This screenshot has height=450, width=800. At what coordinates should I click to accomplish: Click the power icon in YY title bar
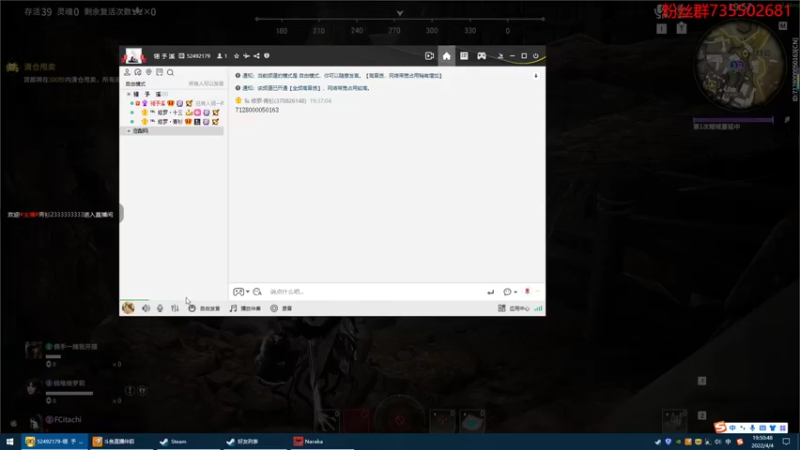pos(536,56)
